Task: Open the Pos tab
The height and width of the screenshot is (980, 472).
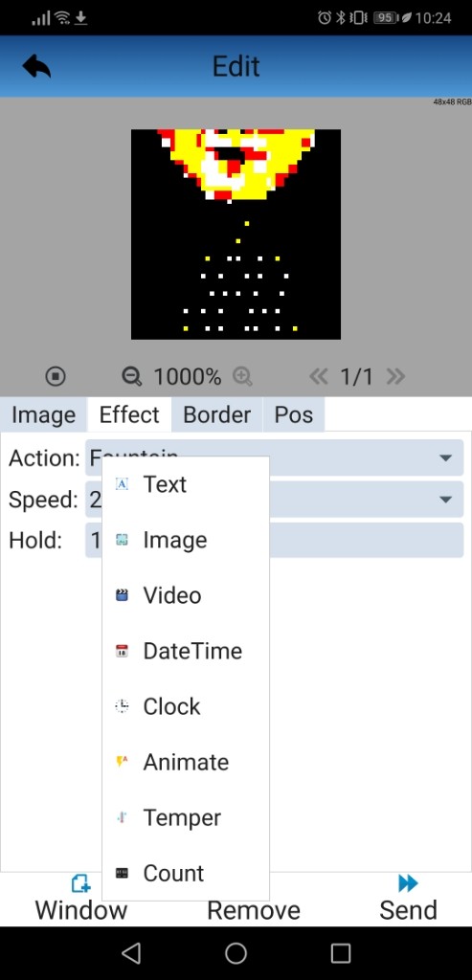Action: pyautogui.click(x=294, y=414)
